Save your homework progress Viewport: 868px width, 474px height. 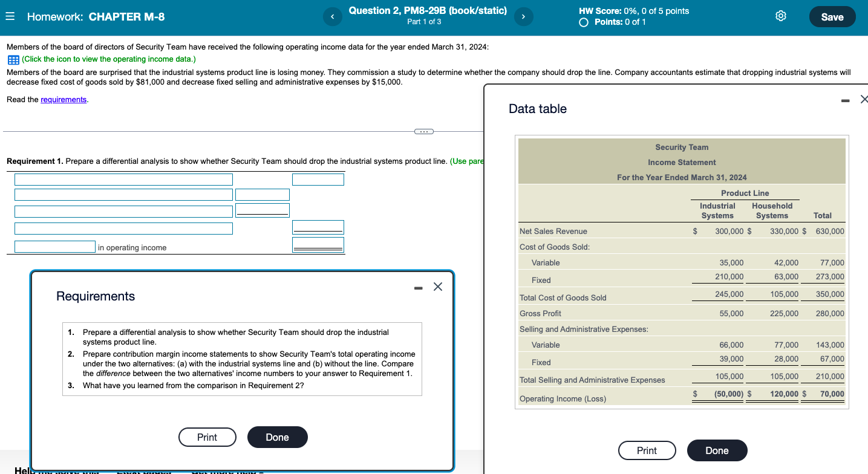[832, 16]
